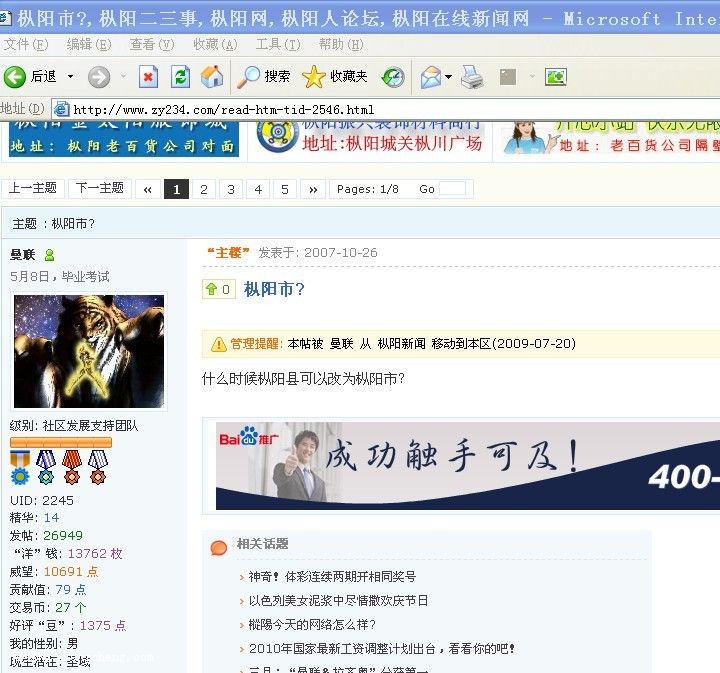Click the History clock icon

click(x=393, y=77)
